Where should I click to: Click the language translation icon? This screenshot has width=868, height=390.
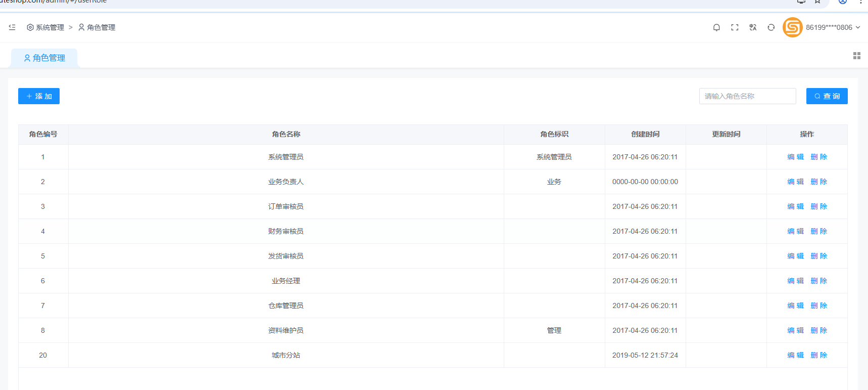pyautogui.click(x=753, y=27)
